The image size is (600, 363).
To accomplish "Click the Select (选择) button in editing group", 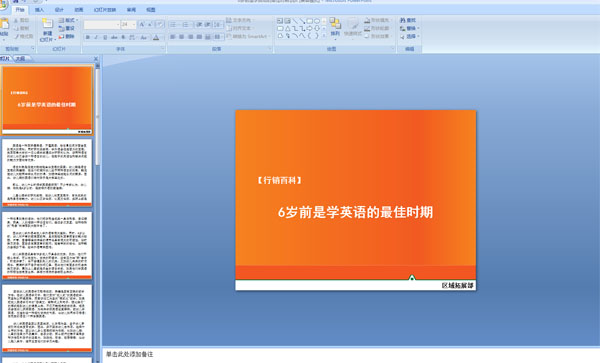I will [x=409, y=36].
